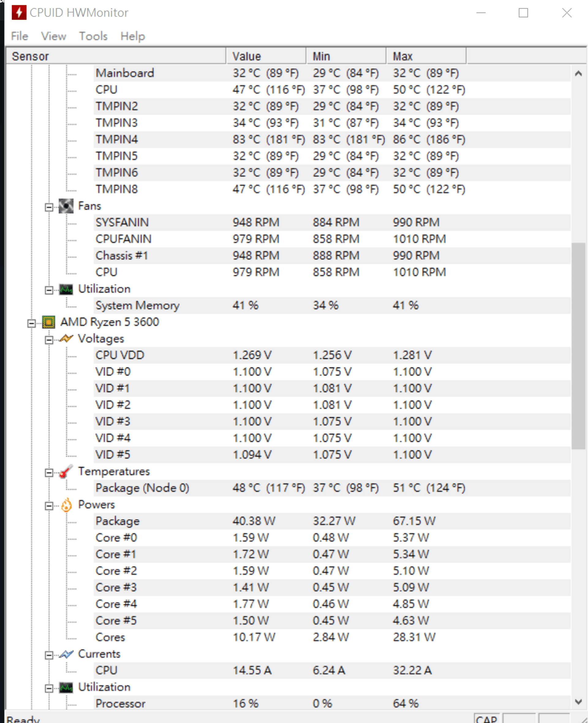Viewport: 588px width, 723px height.
Task: Collapse the Fans section
Action: tap(49, 207)
